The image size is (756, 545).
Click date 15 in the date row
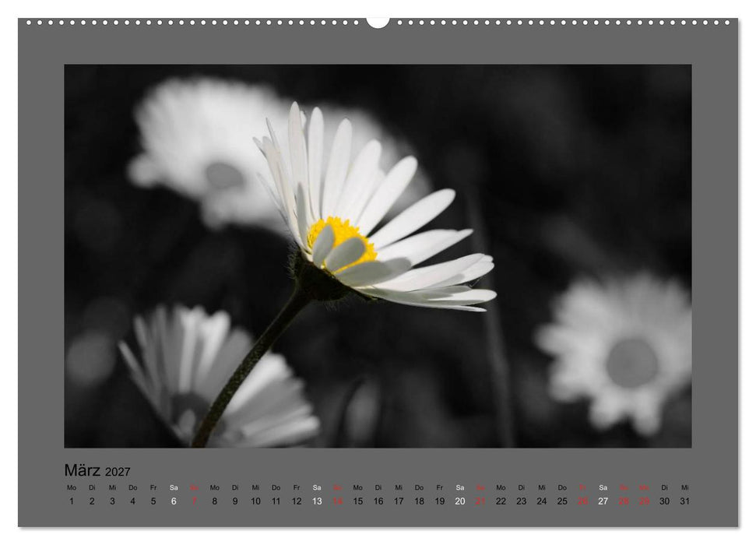coord(357,501)
